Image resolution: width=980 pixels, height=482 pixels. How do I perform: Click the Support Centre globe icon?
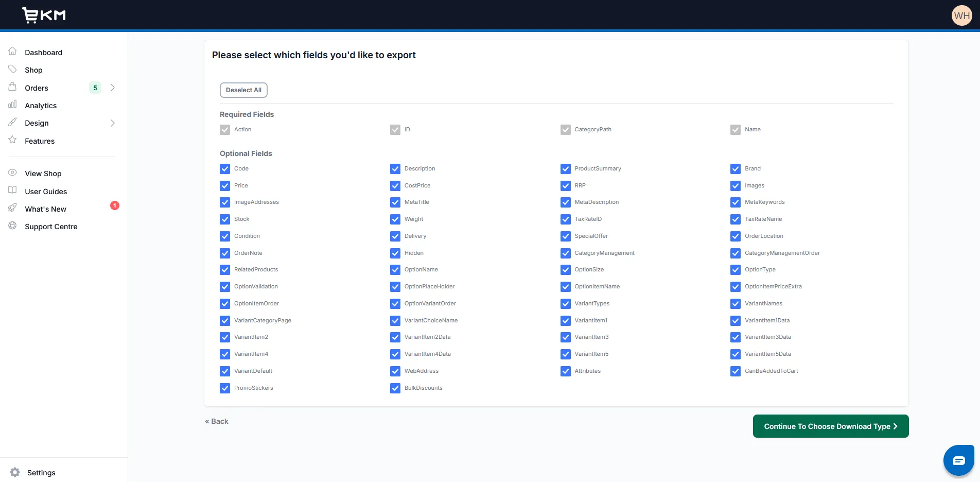tap(12, 226)
